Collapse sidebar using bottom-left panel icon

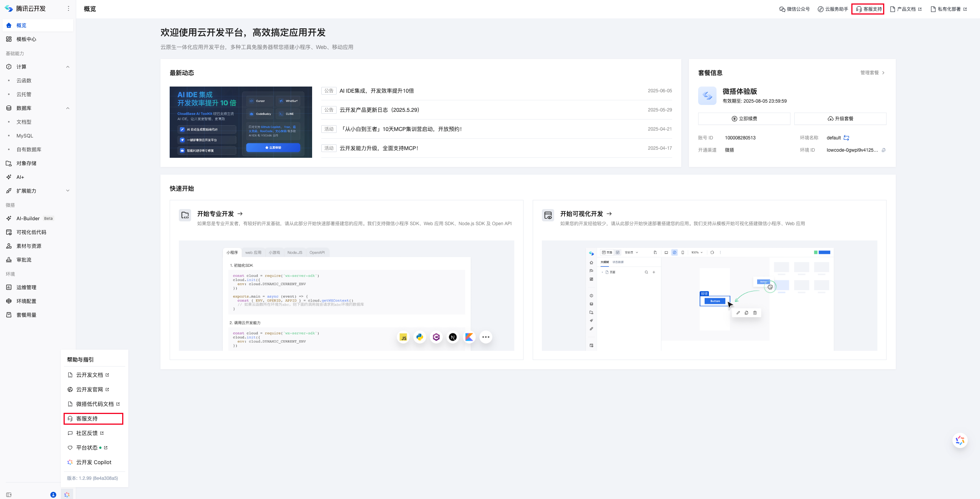[x=9, y=495]
